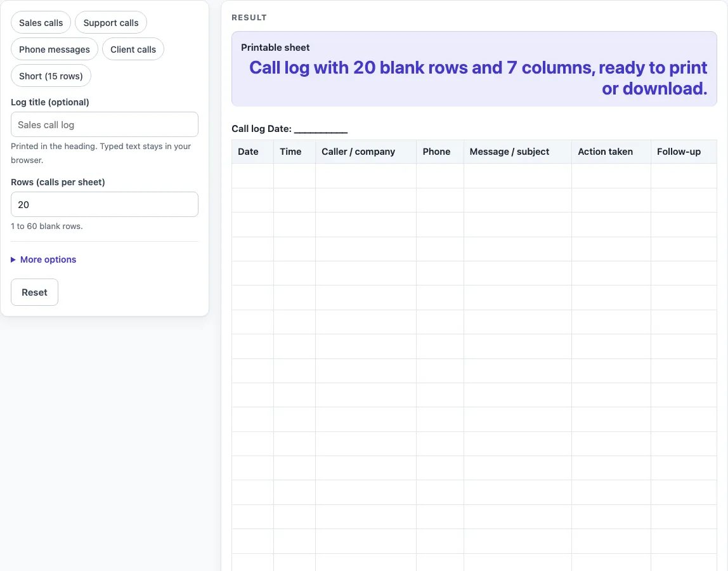Select the Sales calls preset
Screen dimensions: 728x571
tap(41, 23)
